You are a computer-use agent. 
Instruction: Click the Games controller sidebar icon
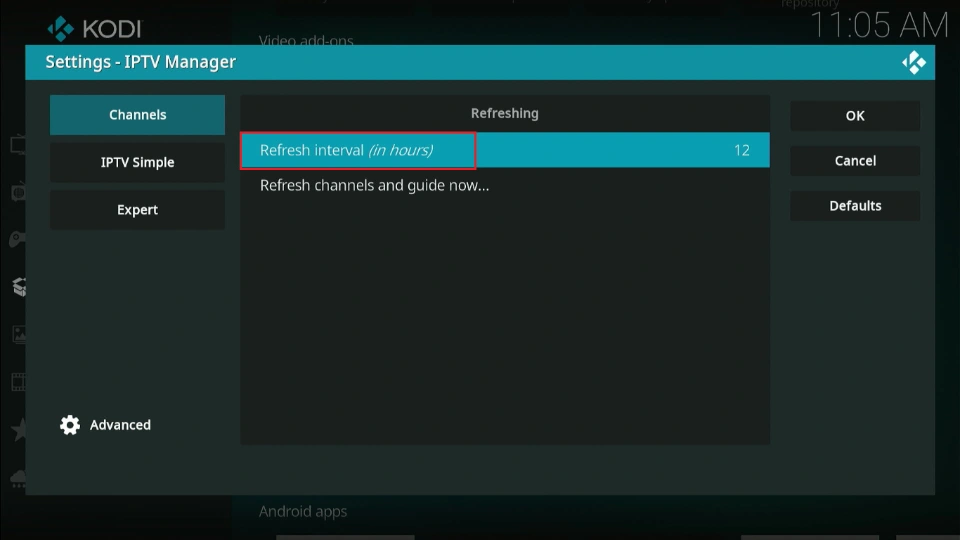pos(17,239)
